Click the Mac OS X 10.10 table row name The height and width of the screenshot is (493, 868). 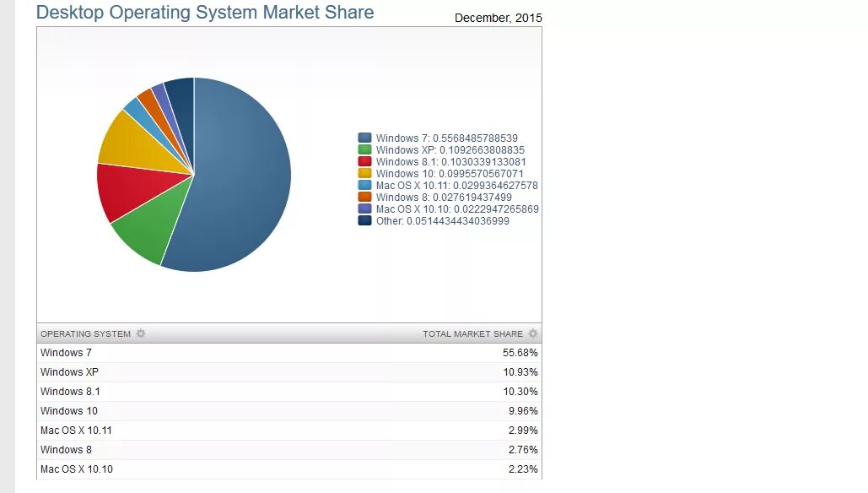(77, 469)
